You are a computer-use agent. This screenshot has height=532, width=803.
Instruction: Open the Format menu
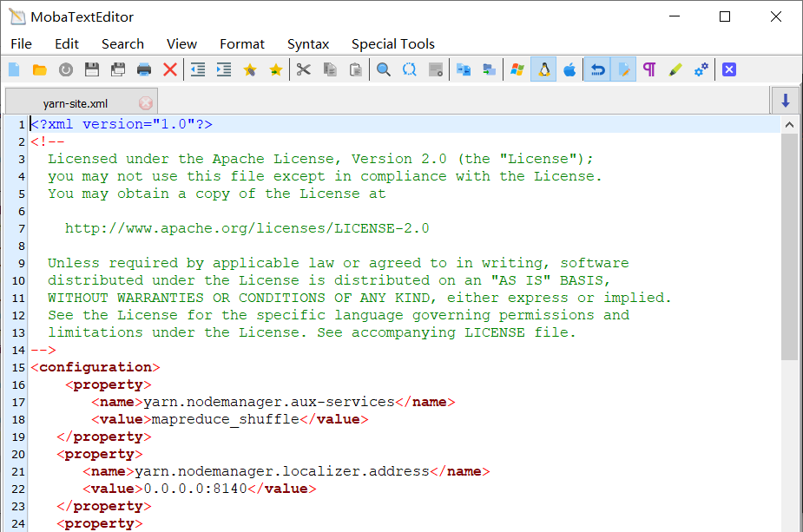pos(241,44)
